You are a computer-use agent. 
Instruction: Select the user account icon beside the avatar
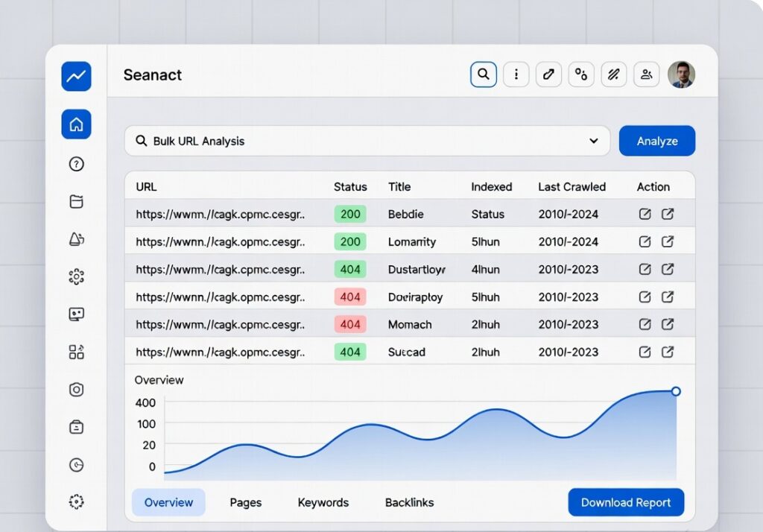(x=646, y=74)
